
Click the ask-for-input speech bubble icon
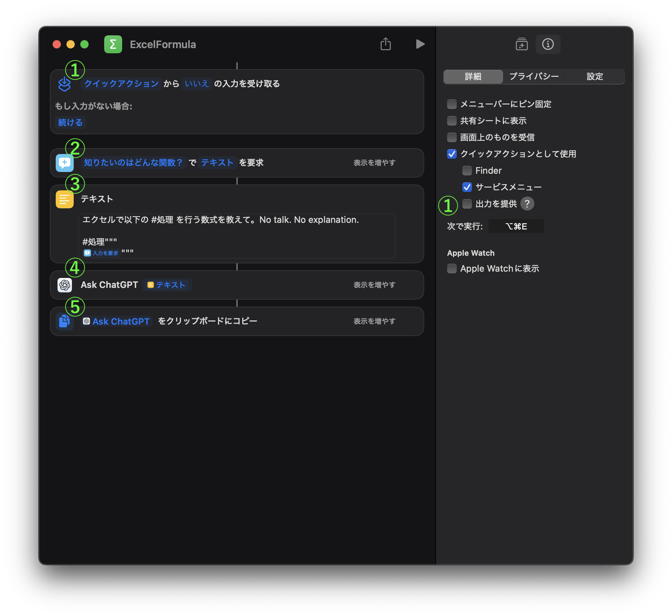65,163
